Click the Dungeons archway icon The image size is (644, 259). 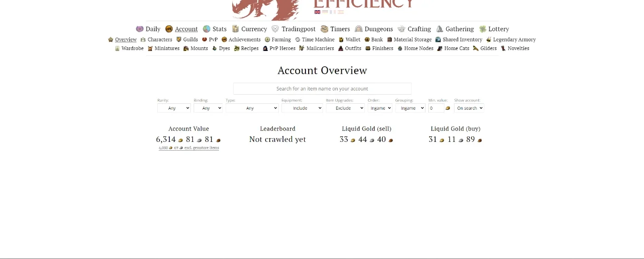click(x=358, y=29)
